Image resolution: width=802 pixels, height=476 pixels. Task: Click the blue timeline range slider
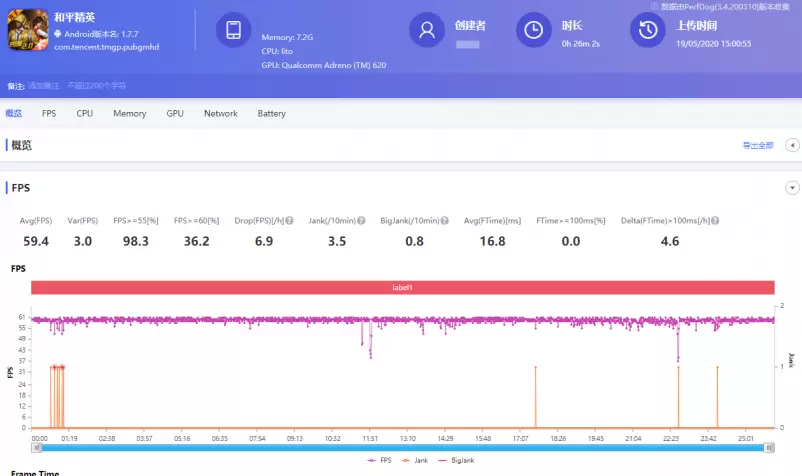pyautogui.click(x=400, y=448)
